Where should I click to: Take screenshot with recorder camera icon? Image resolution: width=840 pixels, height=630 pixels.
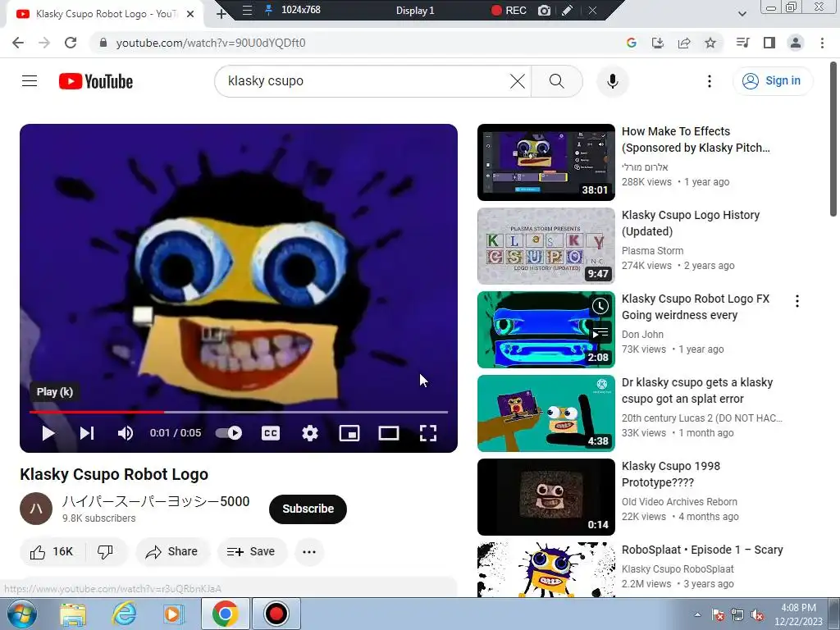click(x=545, y=10)
